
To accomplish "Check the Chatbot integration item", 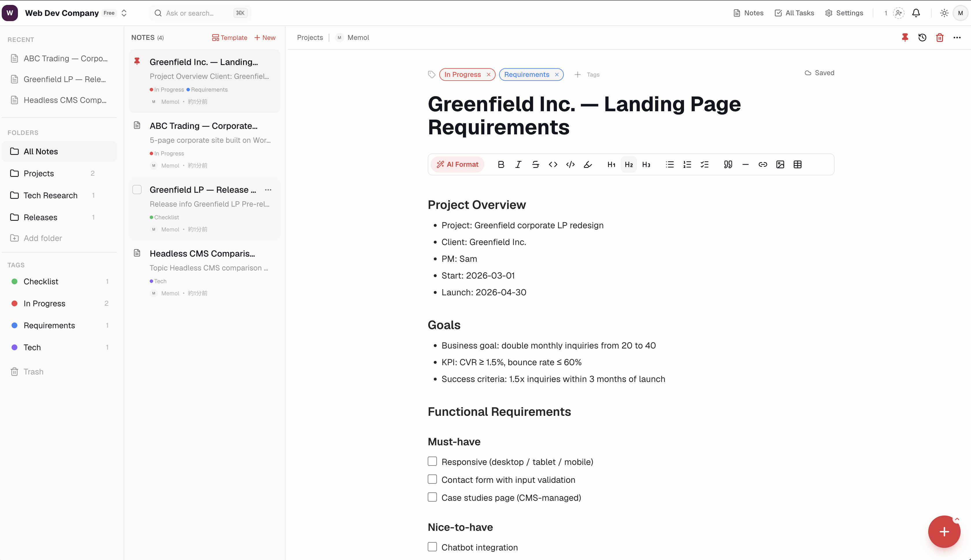I will 432,547.
